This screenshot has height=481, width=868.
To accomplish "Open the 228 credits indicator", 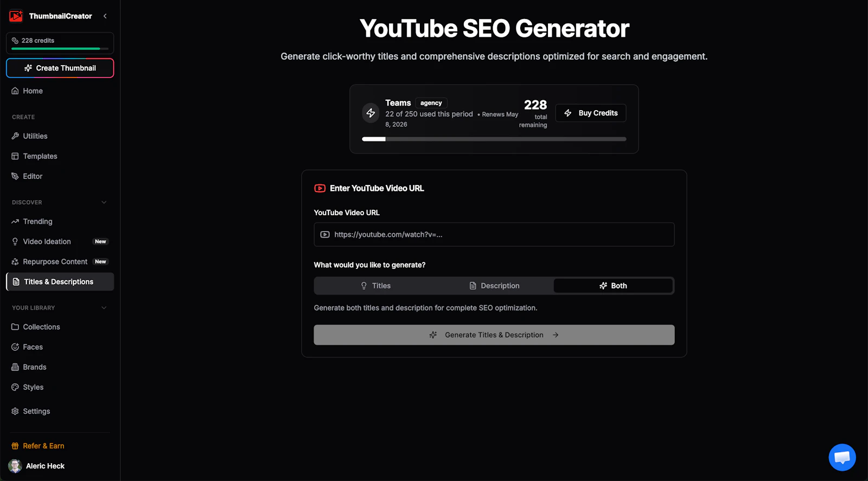I will point(60,43).
